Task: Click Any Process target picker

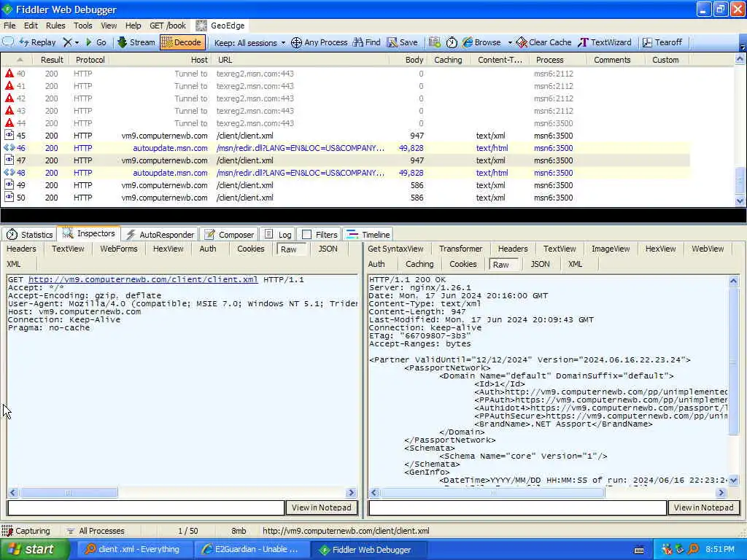Action: click(320, 42)
